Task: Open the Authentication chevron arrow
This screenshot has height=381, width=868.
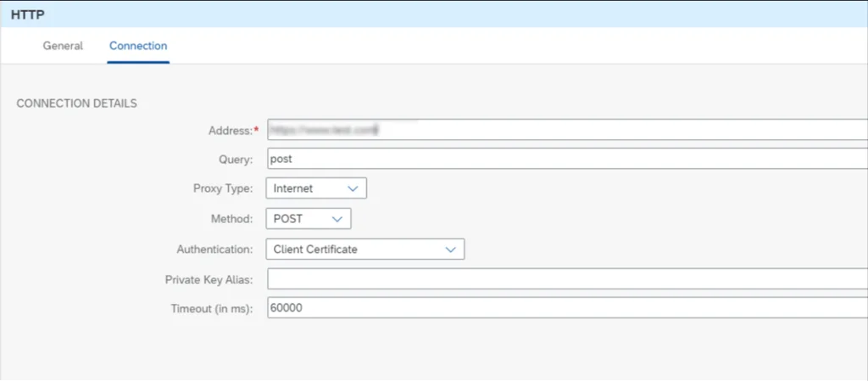Action: click(x=450, y=249)
